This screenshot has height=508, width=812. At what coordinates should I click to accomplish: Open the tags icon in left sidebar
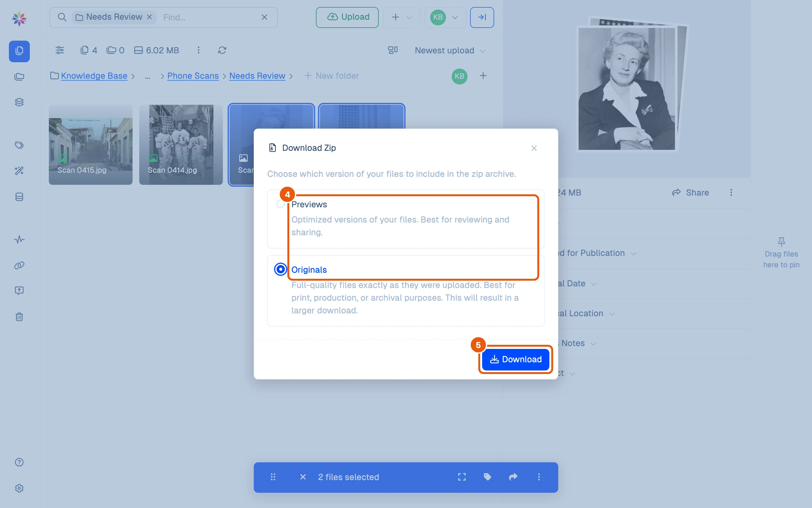click(19, 145)
